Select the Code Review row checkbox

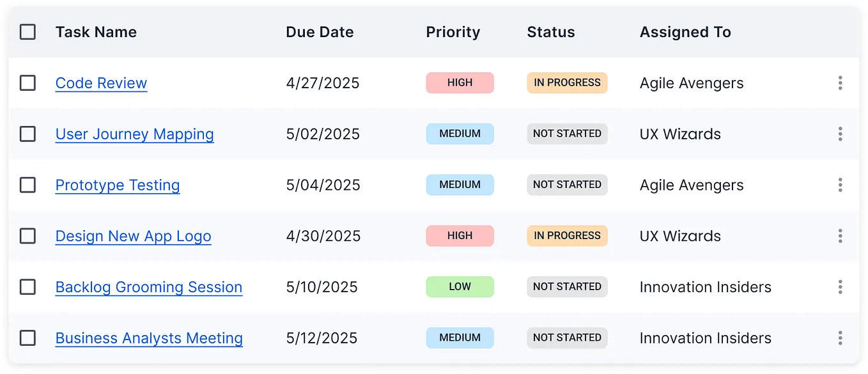27,83
